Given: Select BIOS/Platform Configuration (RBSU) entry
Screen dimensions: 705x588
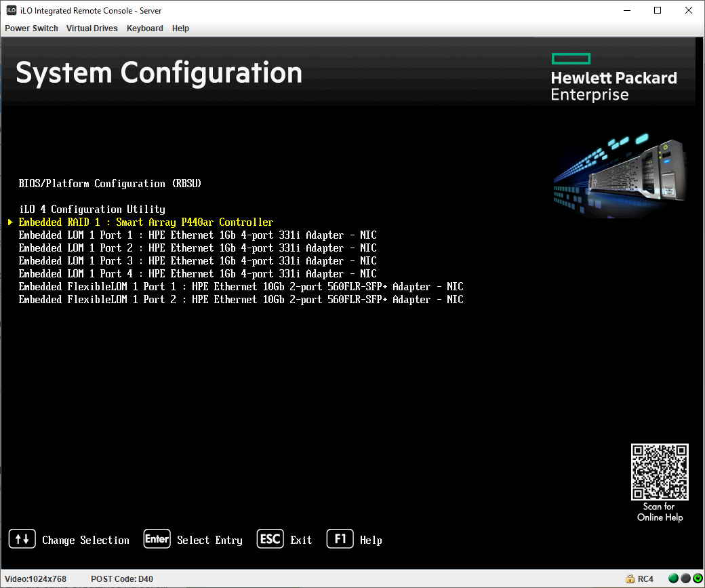Looking at the screenshot, I should [x=110, y=184].
